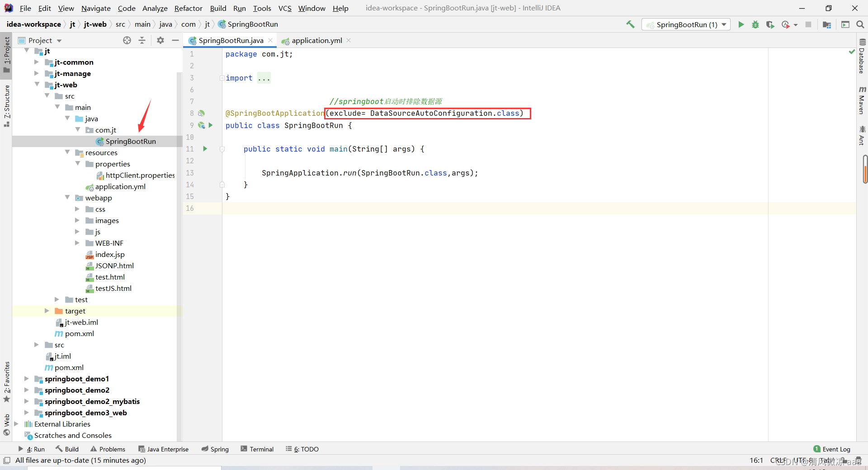Toggle the Web tool window stripe
This screenshot has width=868, height=470.
6,425
